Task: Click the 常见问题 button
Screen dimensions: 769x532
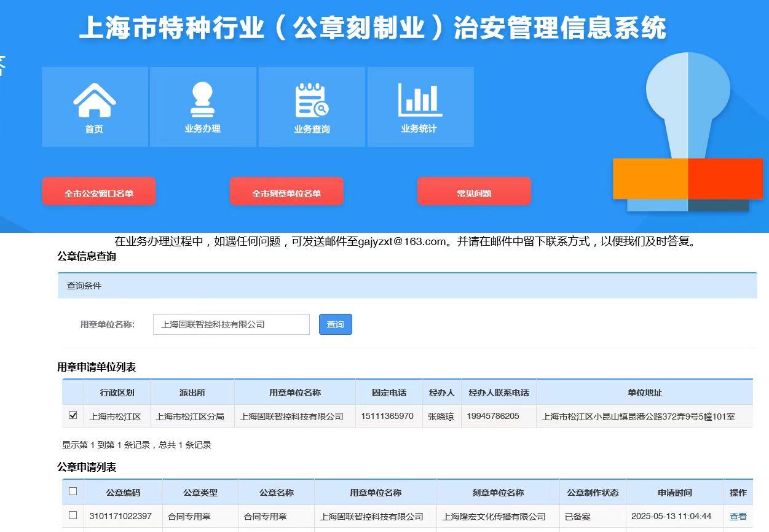Action: (x=474, y=193)
